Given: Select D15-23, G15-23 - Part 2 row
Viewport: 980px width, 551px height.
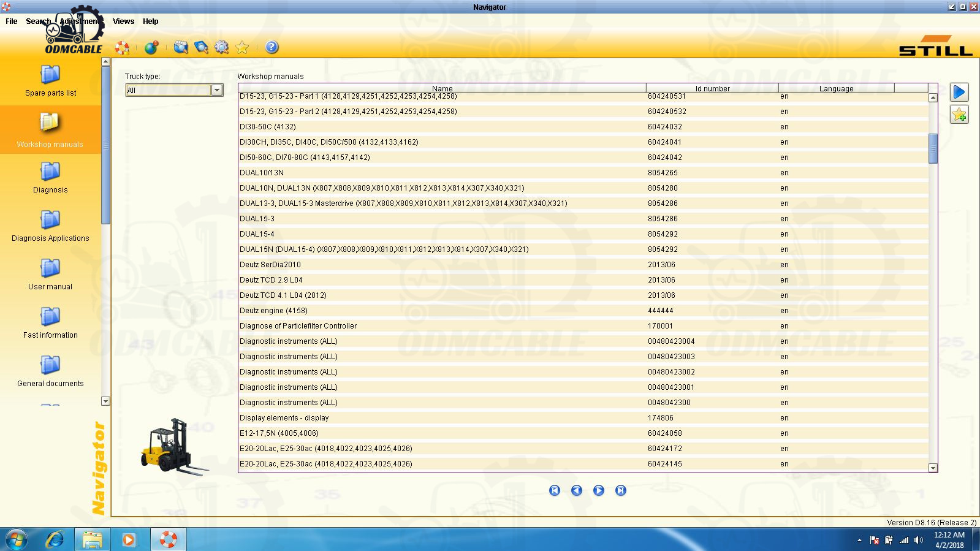Looking at the screenshot, I should point(583,112).
